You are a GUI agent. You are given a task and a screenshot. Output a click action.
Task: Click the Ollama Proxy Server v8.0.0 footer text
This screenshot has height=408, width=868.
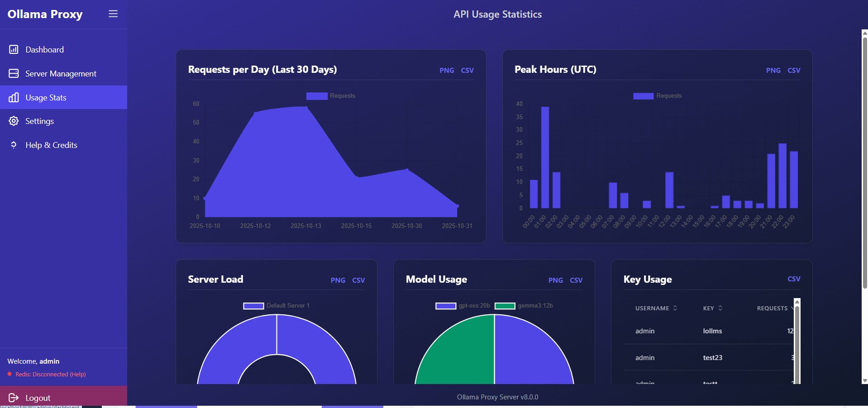tap(497, 397)
